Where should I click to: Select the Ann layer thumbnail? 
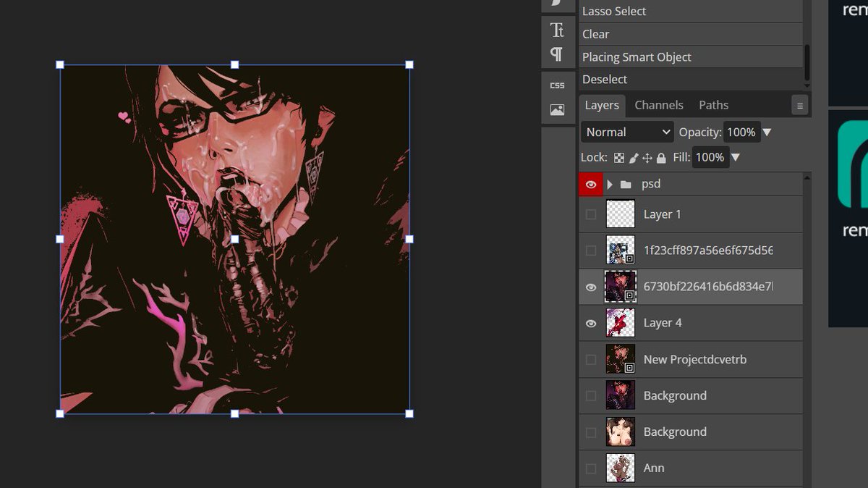tap(620, 468)
